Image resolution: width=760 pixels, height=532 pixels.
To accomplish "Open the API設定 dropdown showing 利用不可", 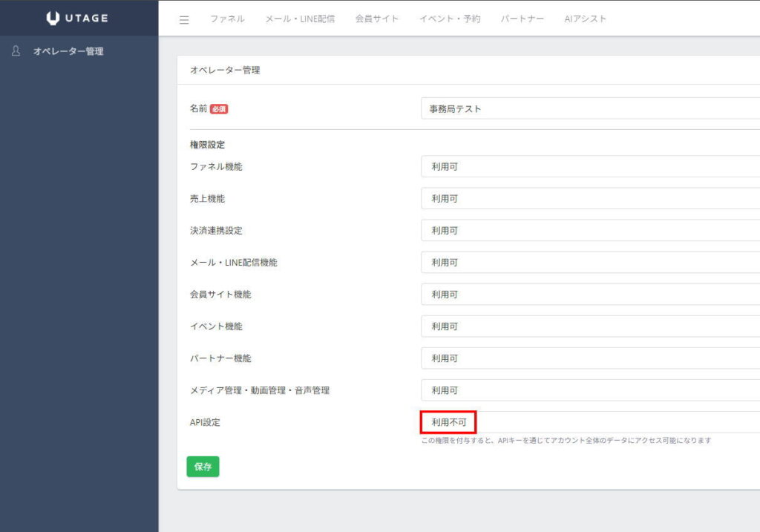I will coord(590,422).
